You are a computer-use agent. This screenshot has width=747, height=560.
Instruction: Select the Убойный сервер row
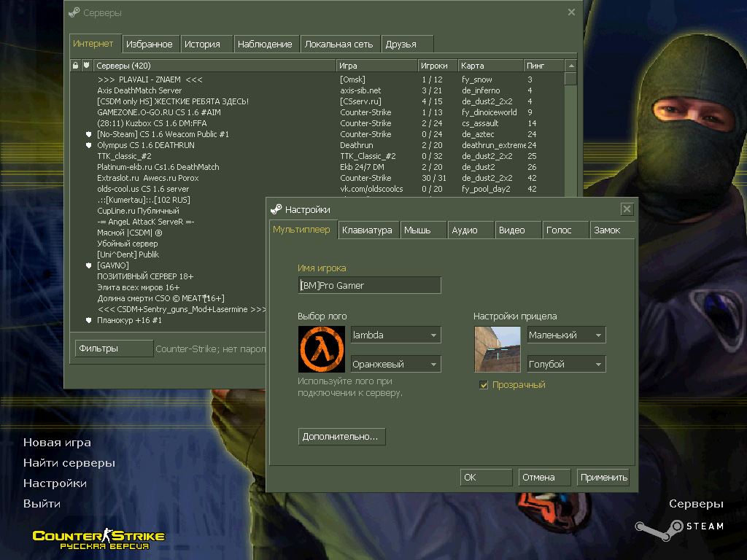(168, 244)
